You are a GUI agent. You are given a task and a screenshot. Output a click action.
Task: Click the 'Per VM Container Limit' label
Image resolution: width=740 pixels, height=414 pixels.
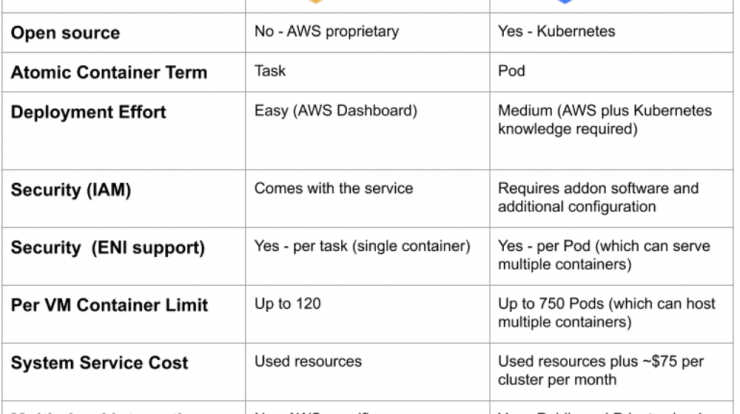click(109, 305)
